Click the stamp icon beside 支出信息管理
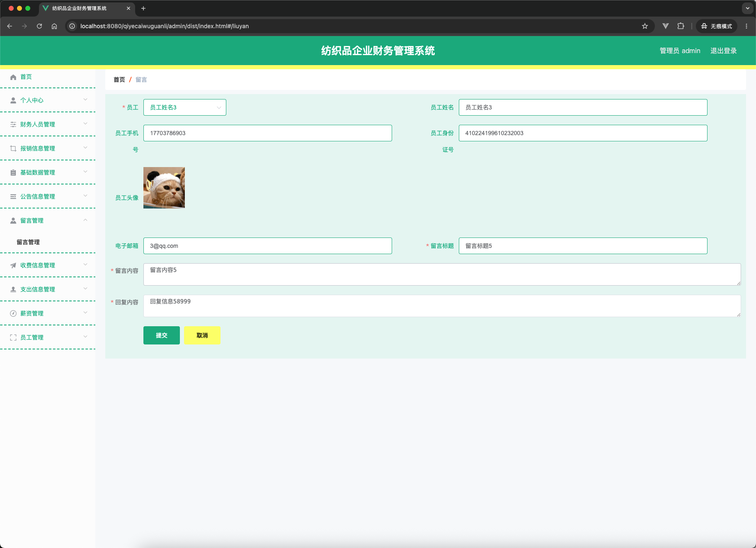 pyautogui.click(x=13, y=289)
